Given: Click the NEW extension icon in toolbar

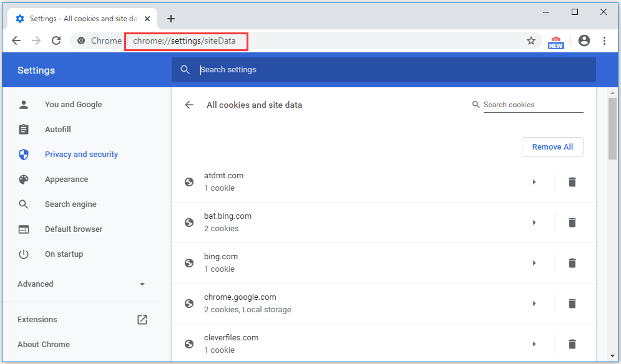Looking at the screenshot, I should pos(555,41).
